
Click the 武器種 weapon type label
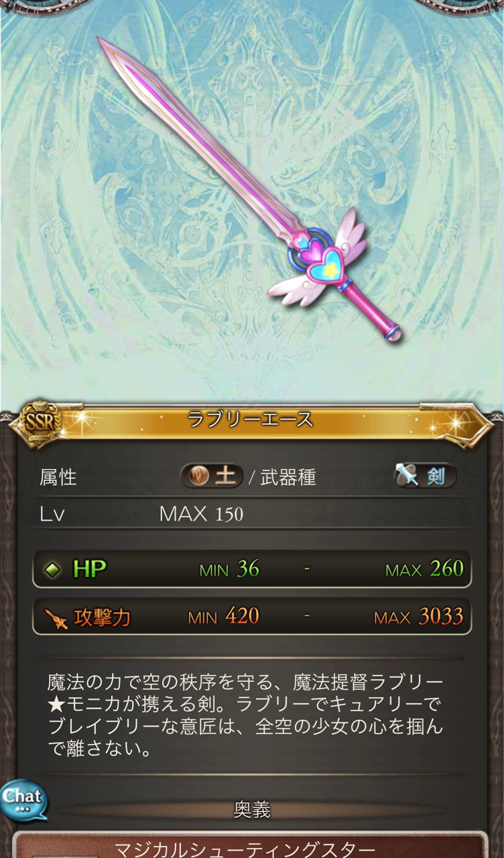288,477
